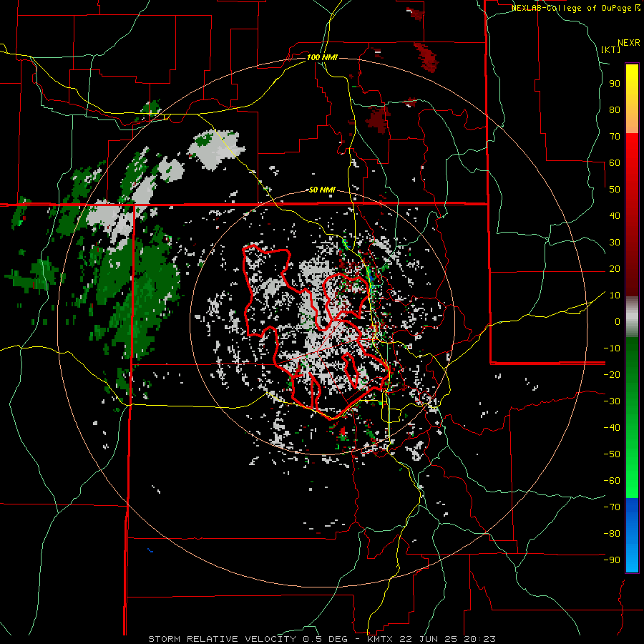Click the "-60" velocity scale label
The height and width of the screenshot is (644, 644).
pos(612,481)
